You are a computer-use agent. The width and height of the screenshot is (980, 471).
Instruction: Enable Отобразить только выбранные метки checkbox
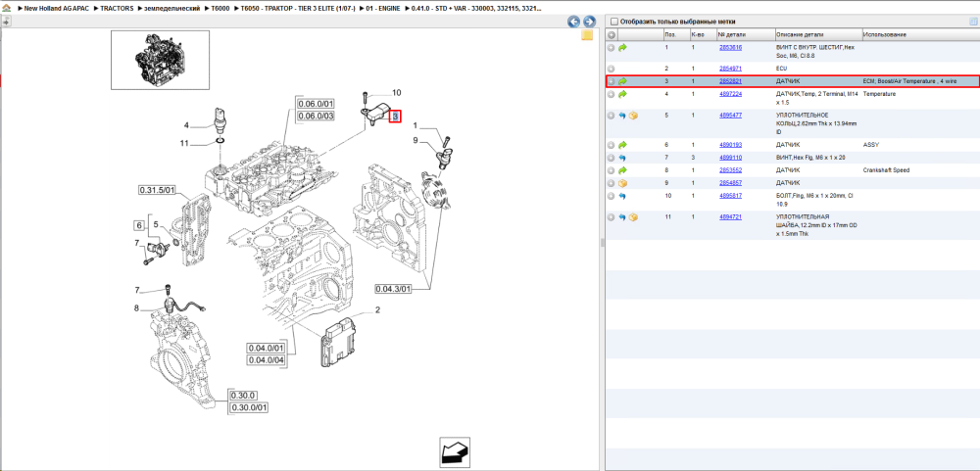(x=613, y=22)
